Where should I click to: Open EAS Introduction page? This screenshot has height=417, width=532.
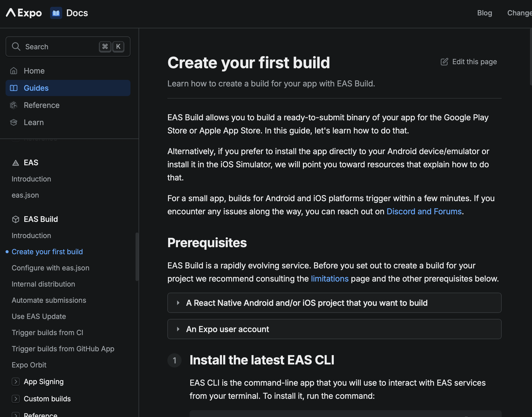(31, 179)
